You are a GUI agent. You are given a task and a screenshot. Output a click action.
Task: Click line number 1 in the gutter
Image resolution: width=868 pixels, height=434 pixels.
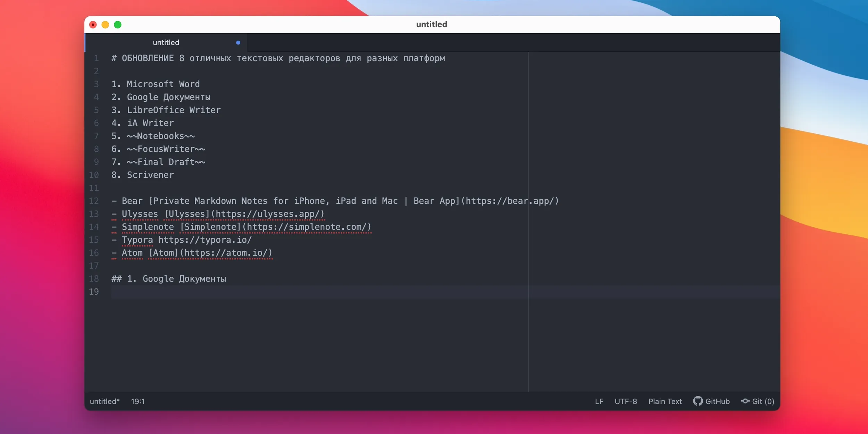[x=97, y=58]
